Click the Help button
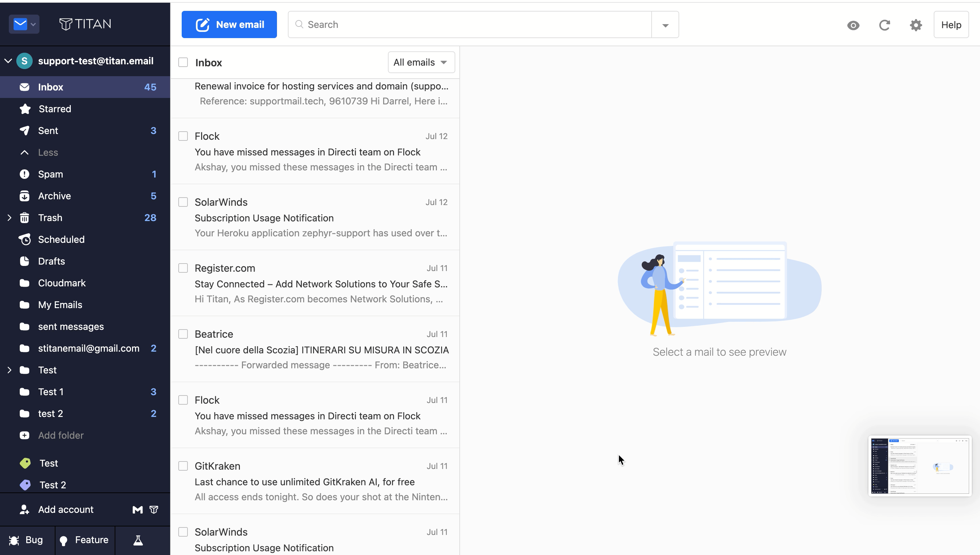The image size is (980, 555). coord(951,25)
